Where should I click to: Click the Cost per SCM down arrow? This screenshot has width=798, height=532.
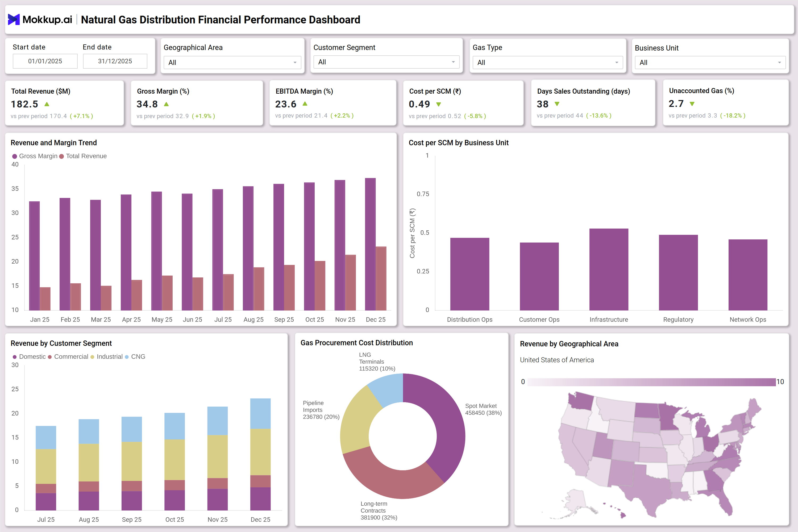tap(439, 105)
